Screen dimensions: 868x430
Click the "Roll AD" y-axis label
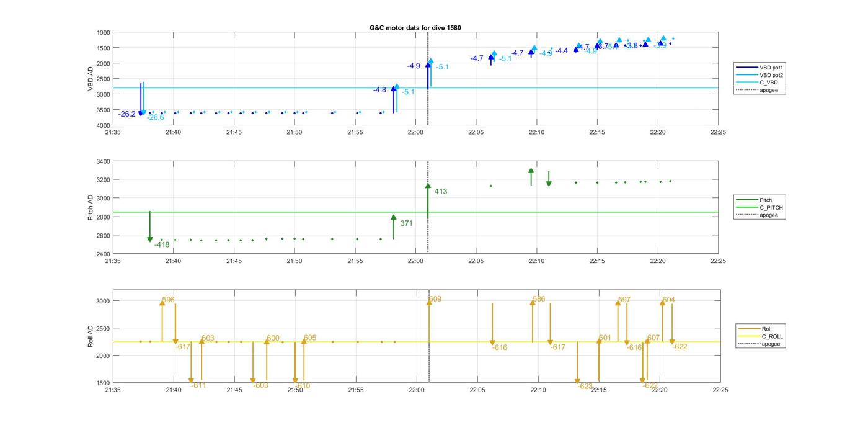(91, 336)
